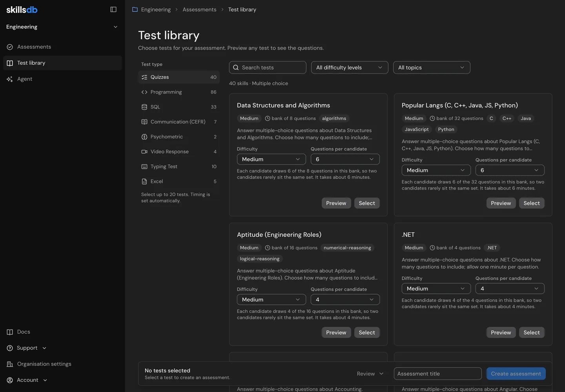Viewport: 565px width, 392px height.
Task: Expand the Account menu
Action: click(x=27, y=380)
